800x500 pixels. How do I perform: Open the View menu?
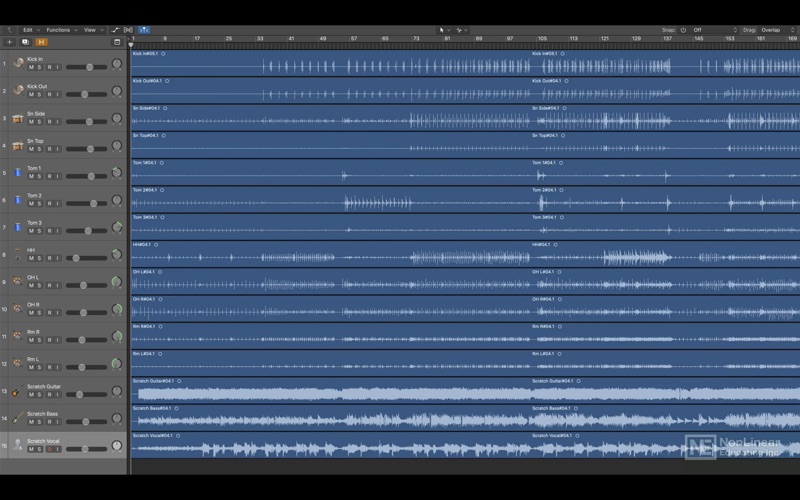point(93,30)
